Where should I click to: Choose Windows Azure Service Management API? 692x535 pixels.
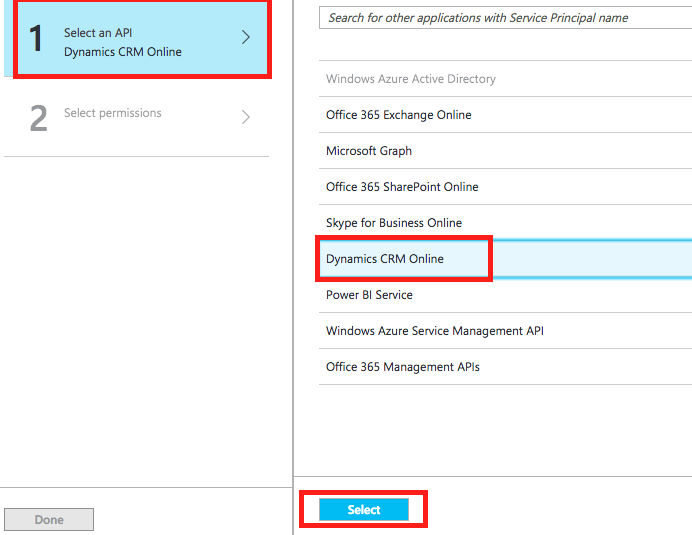[505, 331]
